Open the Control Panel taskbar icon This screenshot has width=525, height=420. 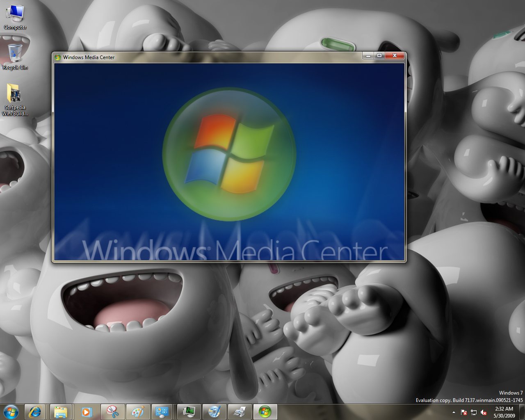163,412
